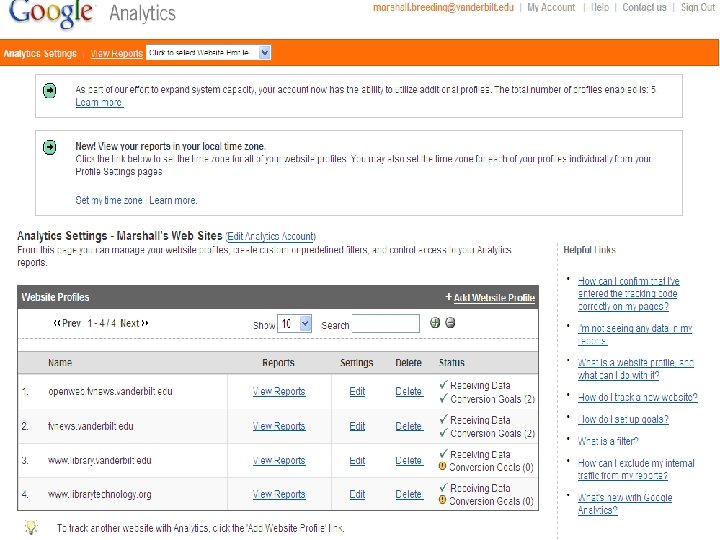Click the lightbulb tip icon below the profiles table
The height and width of the screenshot is (540, 720).
(31, 528)
